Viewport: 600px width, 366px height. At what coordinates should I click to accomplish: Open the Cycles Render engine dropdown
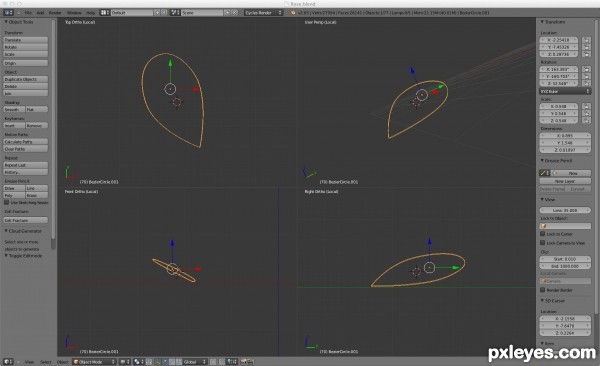pos(264,13)
